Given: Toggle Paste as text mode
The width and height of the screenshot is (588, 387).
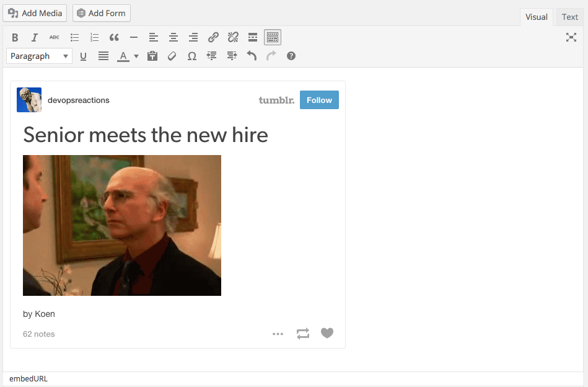Looking at the screenshot, I should coord(152,56).
